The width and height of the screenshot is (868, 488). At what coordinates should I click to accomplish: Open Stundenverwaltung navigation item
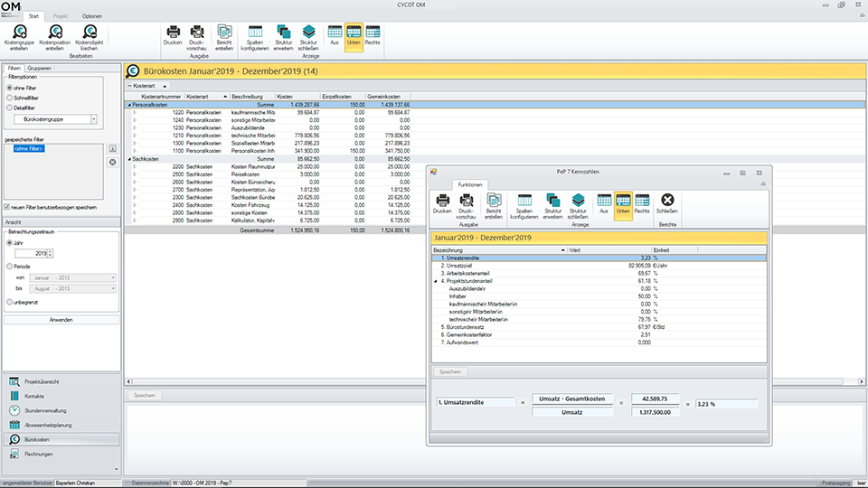(x=61, y=410)
